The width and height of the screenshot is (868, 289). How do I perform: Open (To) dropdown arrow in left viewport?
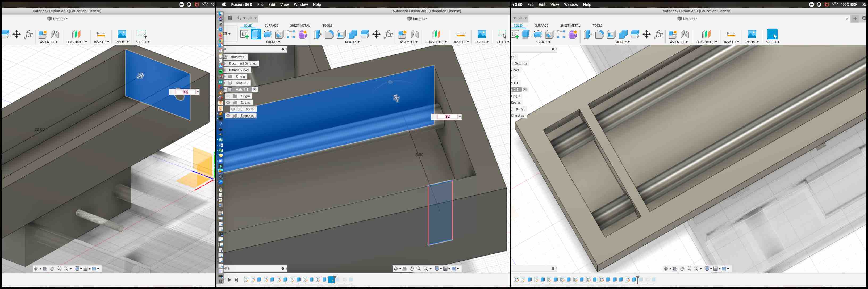[198, 92]
